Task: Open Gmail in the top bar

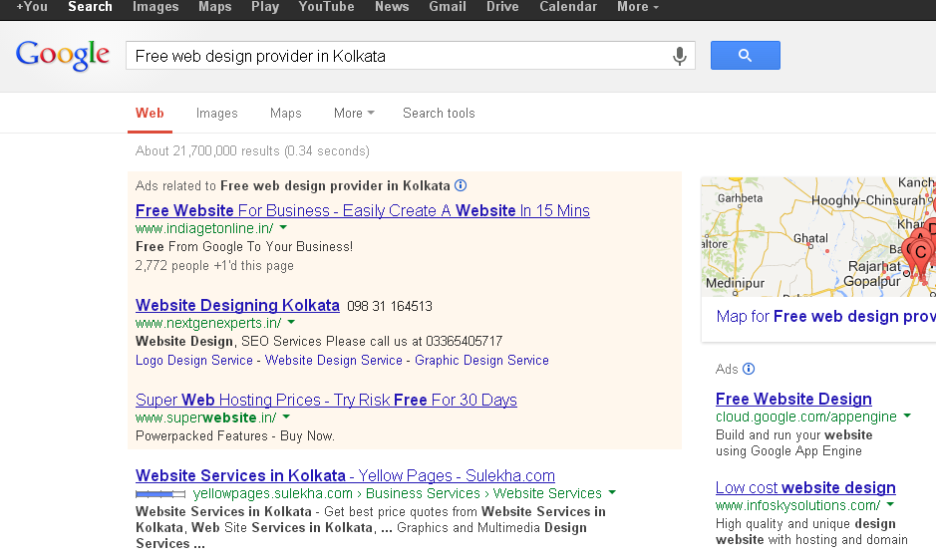Action: (448, 7)
